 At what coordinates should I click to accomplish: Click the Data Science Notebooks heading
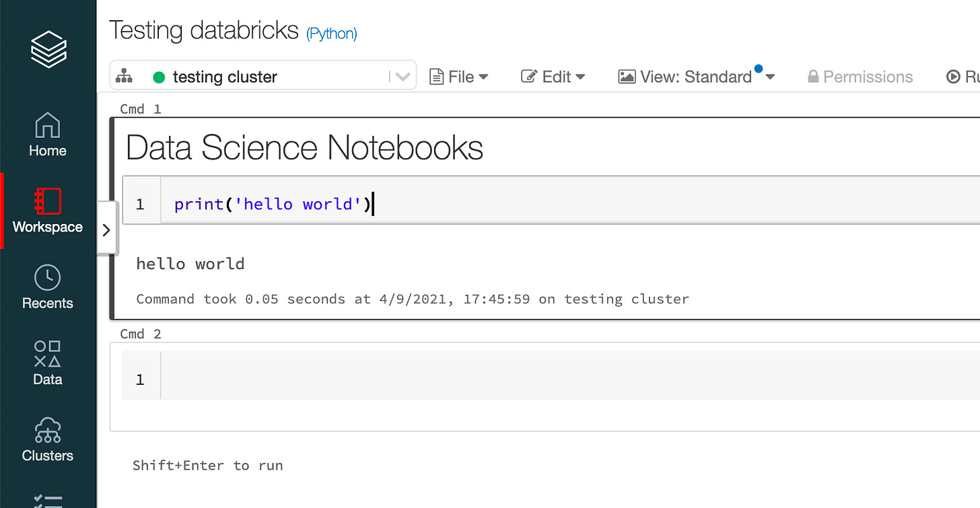(x=304, y=148)
